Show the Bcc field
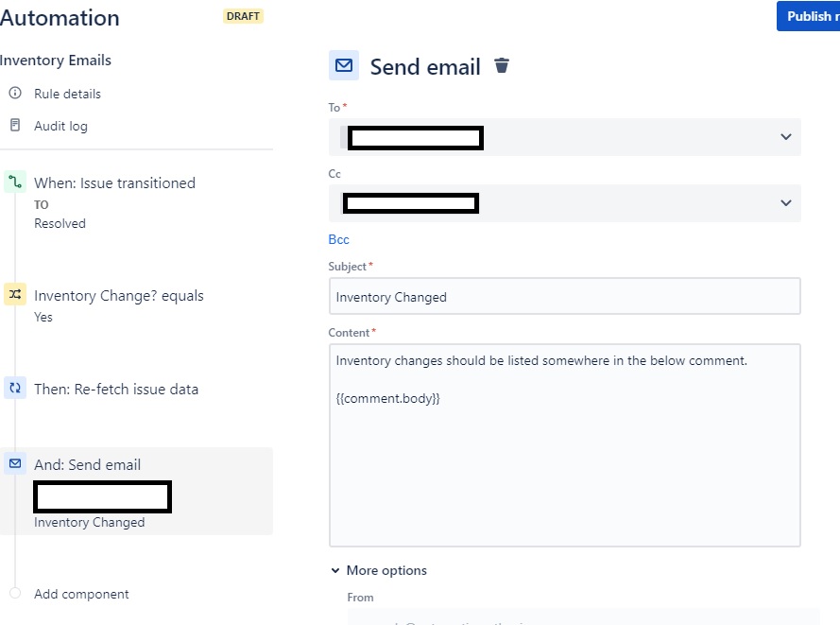Image resolution: width=840 pixels, height=625 pixels. coord(338,239)
